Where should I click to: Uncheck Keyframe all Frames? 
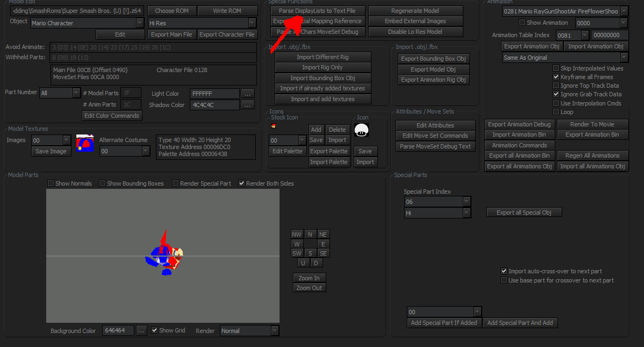point(556,77)
